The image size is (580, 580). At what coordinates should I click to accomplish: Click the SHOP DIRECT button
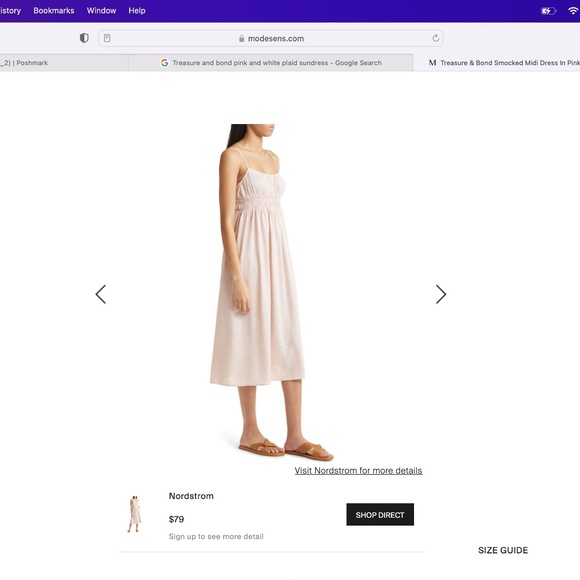click(380, 515)
